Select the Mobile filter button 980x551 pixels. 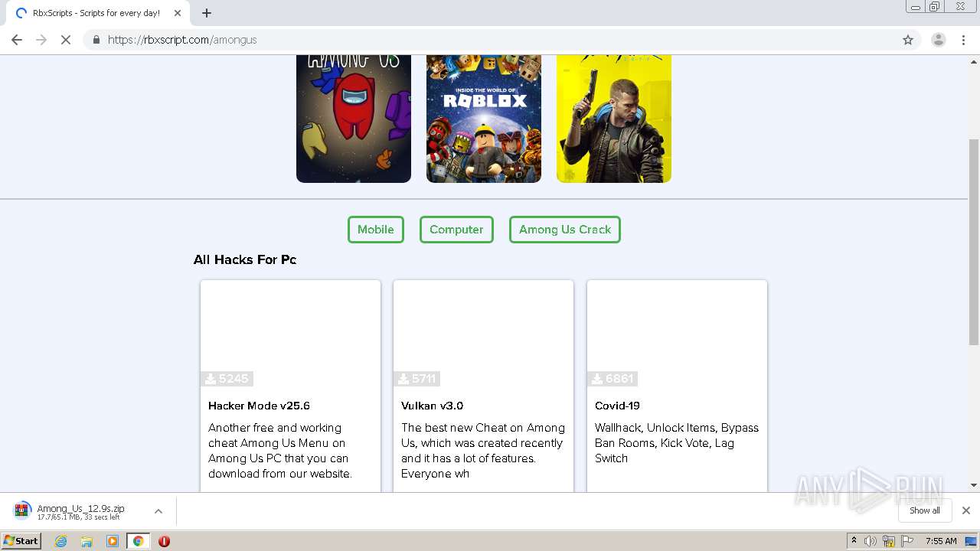click(x=376, y=230)
